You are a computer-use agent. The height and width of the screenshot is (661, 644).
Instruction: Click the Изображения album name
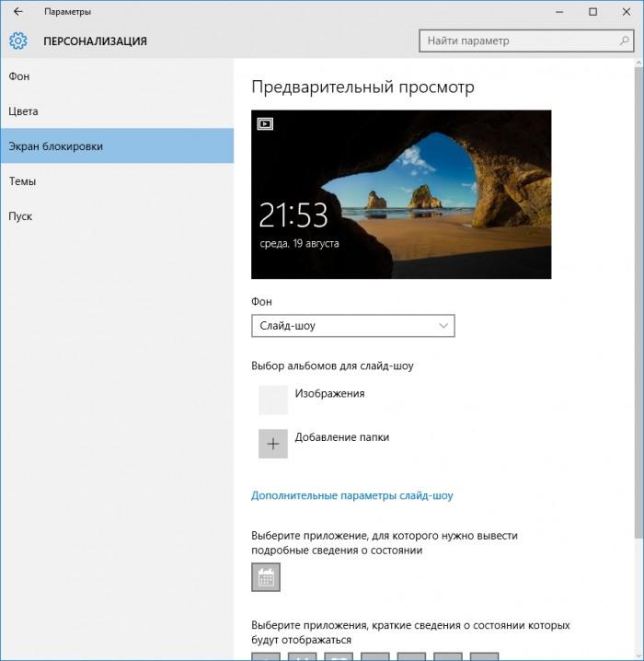329,393
